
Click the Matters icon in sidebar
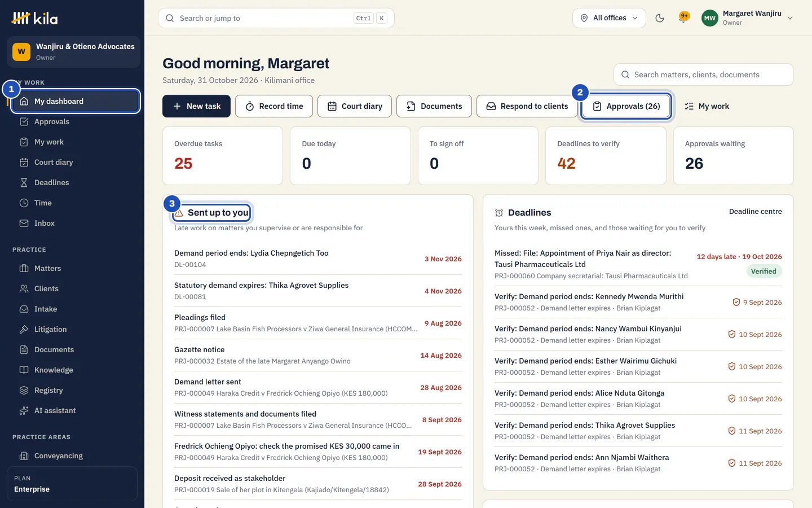pos(24,268)
